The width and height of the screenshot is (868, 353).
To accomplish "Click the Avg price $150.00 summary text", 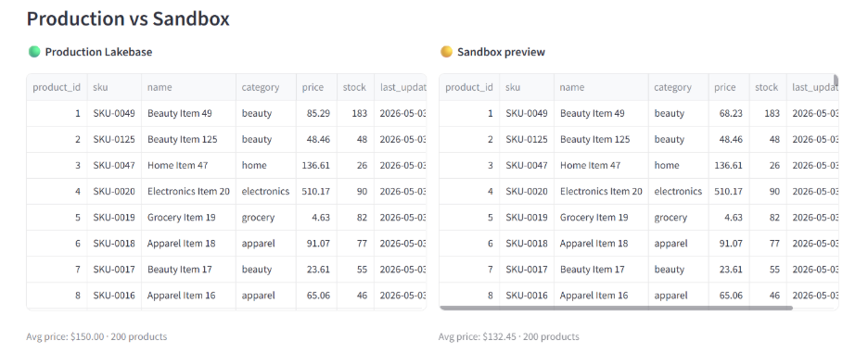I will (96, 336).
